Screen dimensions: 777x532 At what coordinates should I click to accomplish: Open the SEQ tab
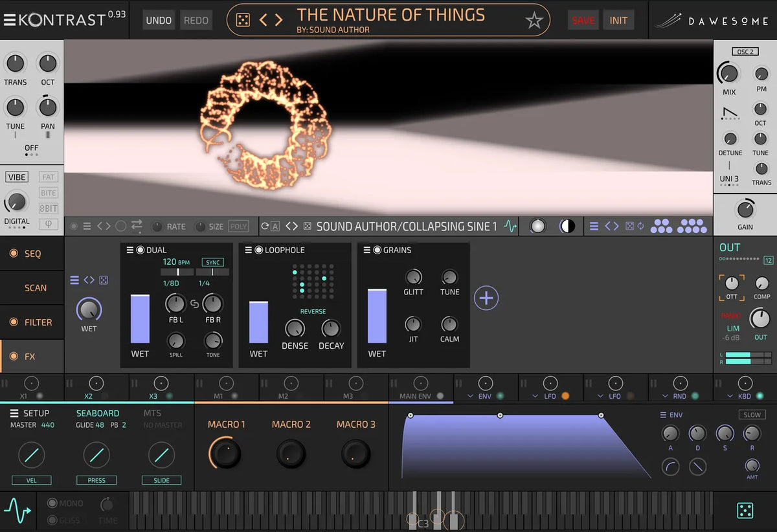[32, 254]
